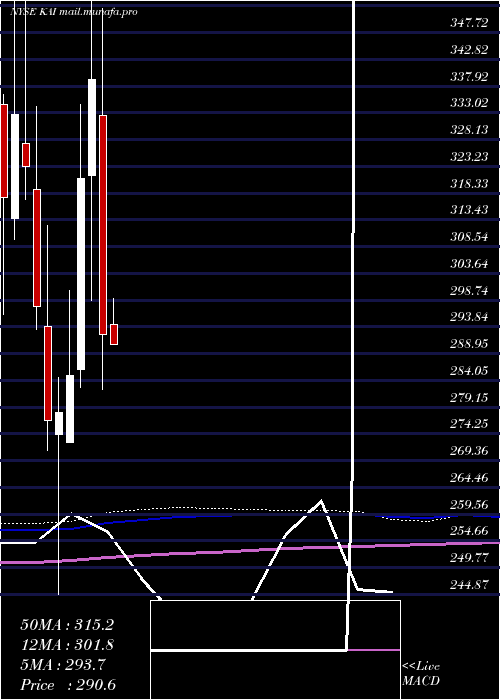Click the 298.74 price axis label

pyautogui.click(x=469, y=291)
